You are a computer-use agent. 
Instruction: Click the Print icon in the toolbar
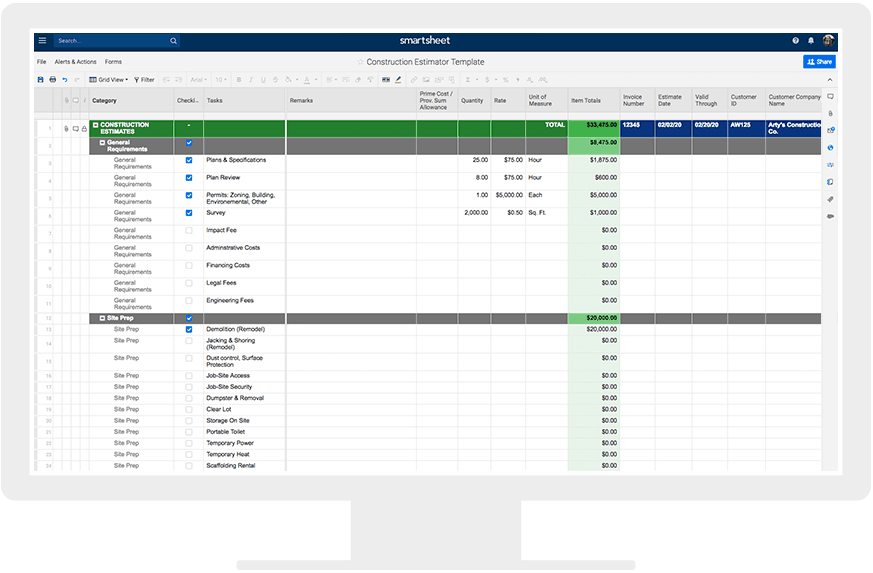[53, 79]
